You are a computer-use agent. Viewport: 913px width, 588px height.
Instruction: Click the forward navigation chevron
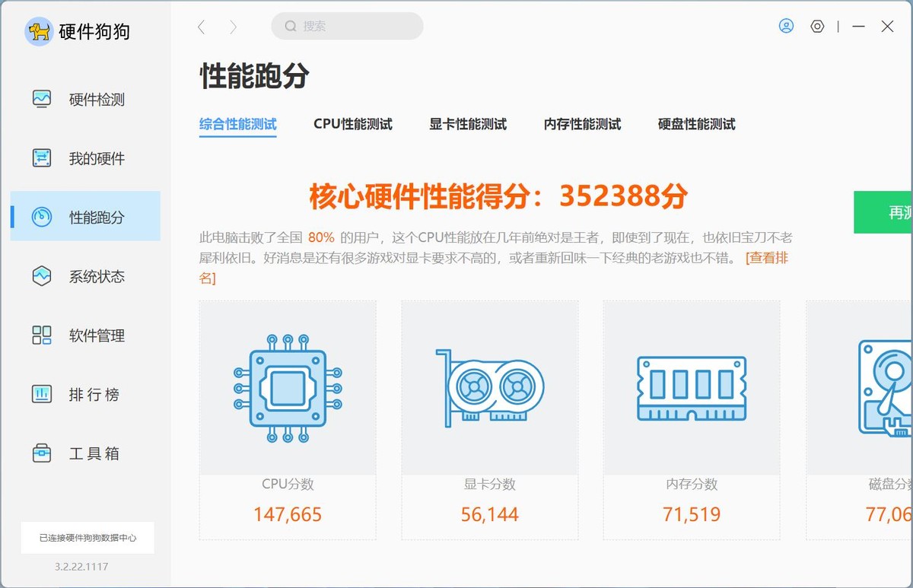tap(231, 26)
